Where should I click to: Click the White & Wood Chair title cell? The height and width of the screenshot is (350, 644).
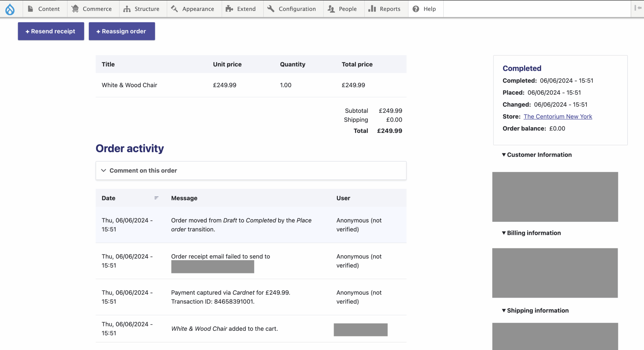tap(129, 85)
